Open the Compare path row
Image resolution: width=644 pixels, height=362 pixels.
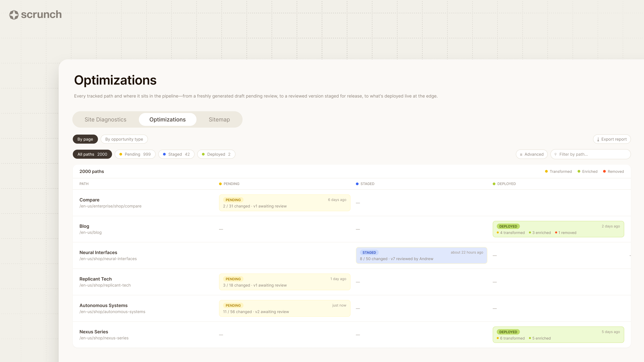(352, 203)
